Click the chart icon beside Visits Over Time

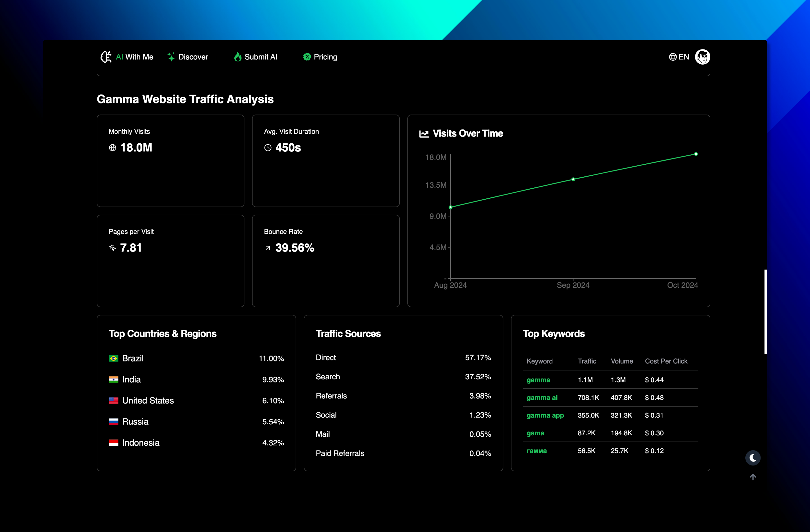[x=424, y=134]
